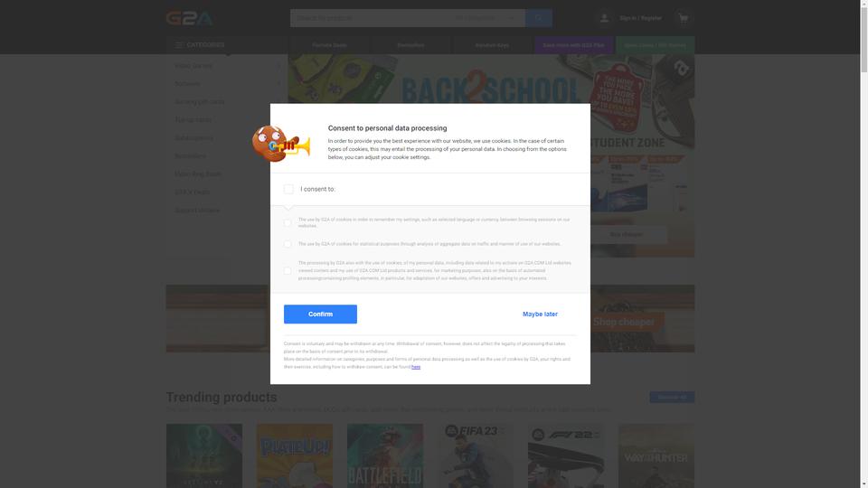
Task: Click the 'Maybe later' link
Action: 541,314
